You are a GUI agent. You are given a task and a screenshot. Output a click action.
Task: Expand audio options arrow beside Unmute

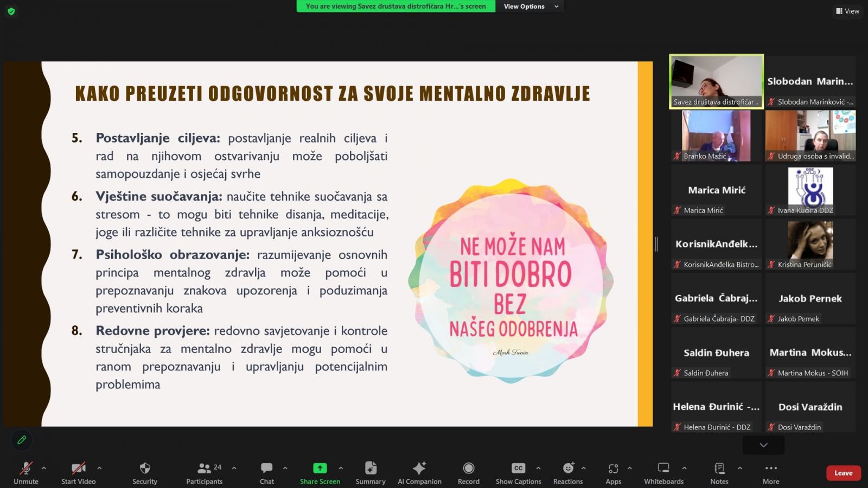(x=44, y=468)
